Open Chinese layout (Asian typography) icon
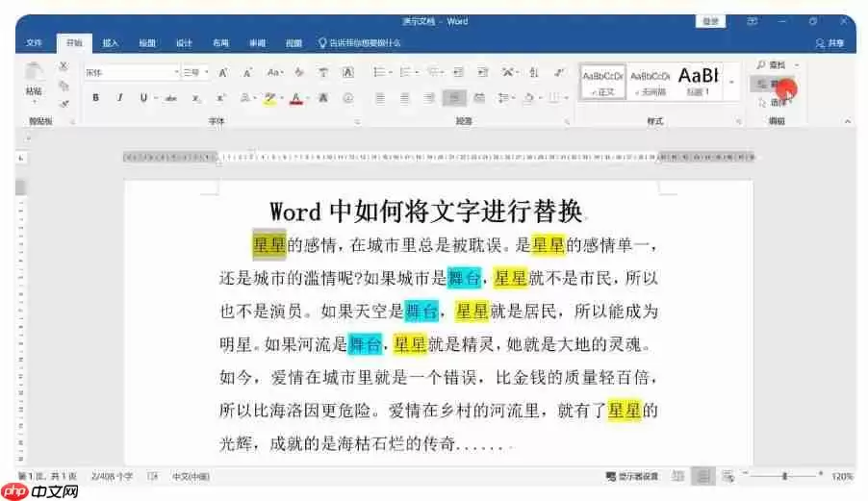868x501 pixels. 508,72
